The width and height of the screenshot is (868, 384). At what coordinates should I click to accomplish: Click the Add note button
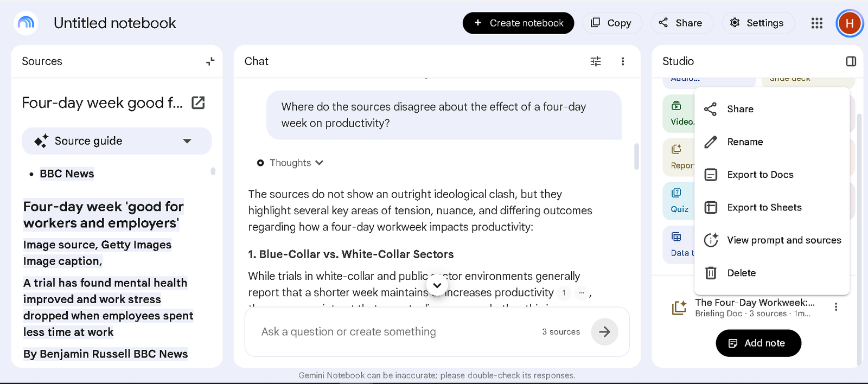coord(758,343)
